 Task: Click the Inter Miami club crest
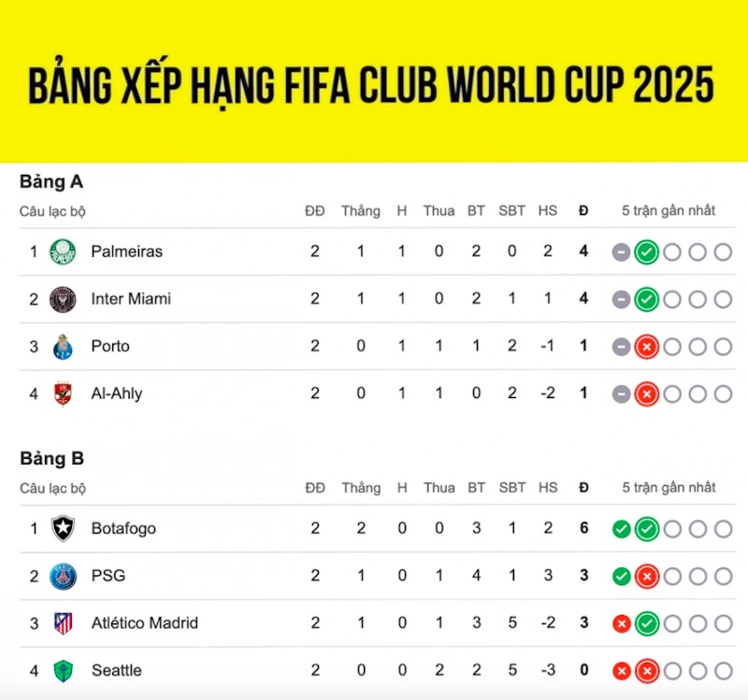[x=63, y=299]
